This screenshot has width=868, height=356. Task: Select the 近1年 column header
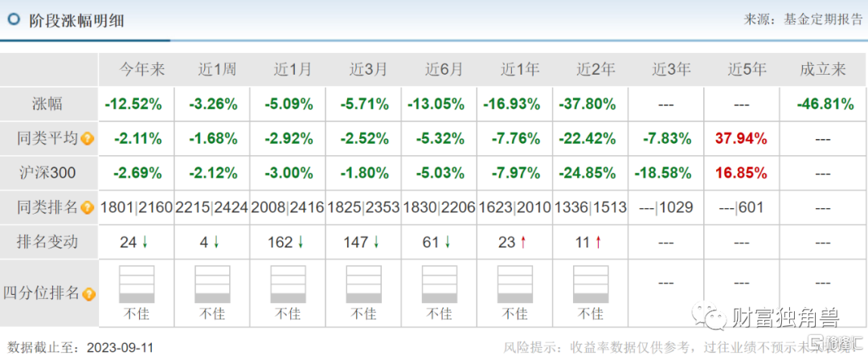pyautogui.click(x=520, y=70)
